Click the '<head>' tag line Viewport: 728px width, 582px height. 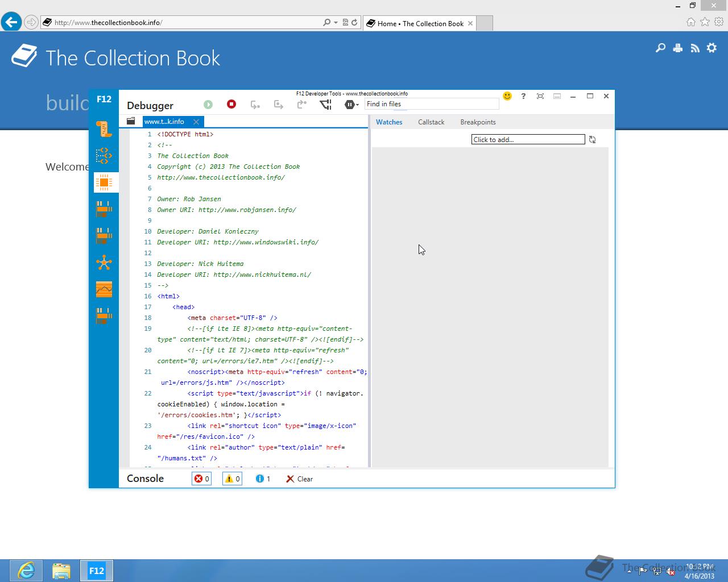(x=184, y=307)
